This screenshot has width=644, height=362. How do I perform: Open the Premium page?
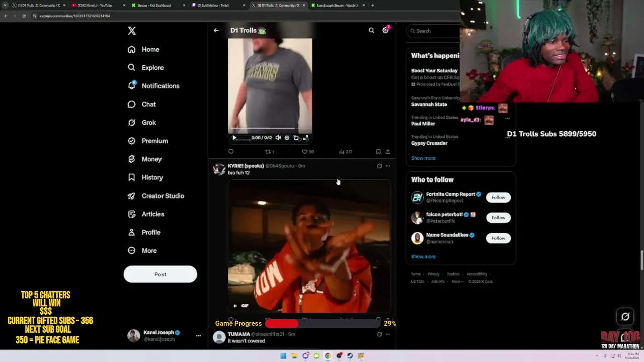click(x=148, y=141)
